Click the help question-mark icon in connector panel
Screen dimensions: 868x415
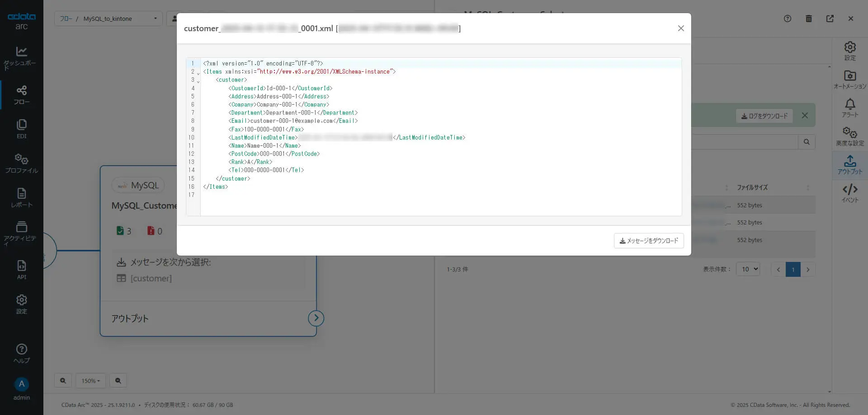click(788, 19)
